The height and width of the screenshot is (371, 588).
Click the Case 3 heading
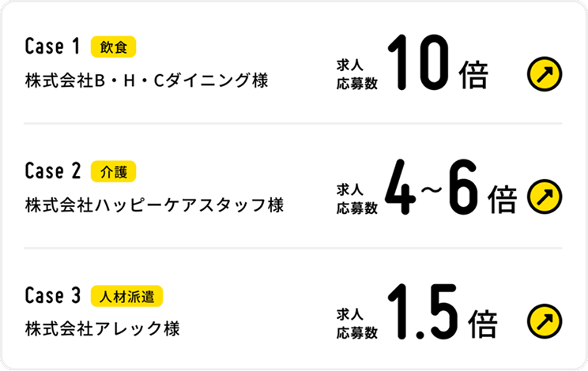pyautogui.click(x=53, y=296)
